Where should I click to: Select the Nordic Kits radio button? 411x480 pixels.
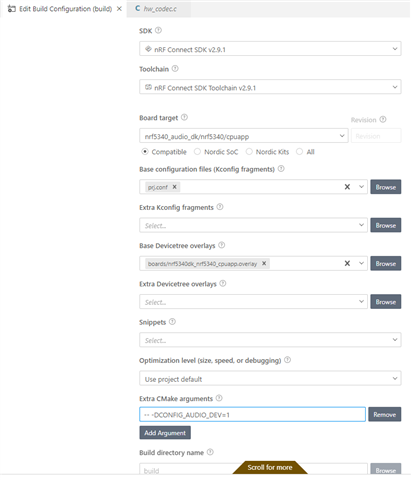pyautogui.click(x=249, y=152)
